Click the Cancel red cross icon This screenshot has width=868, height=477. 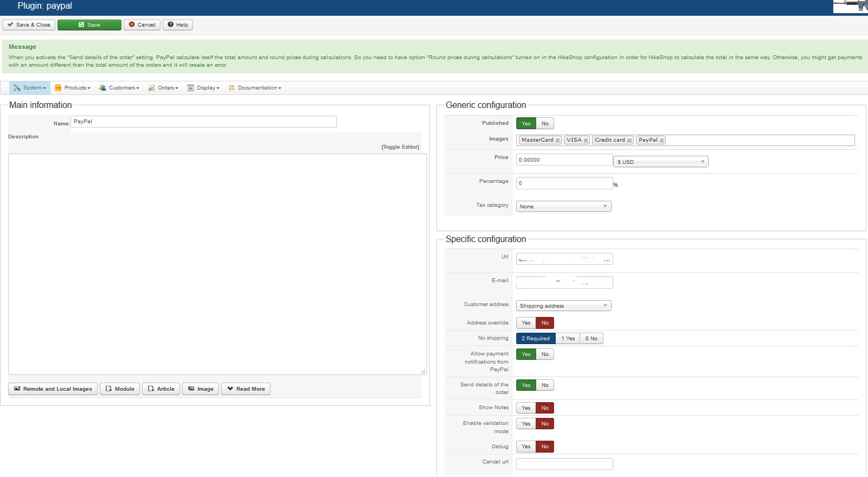coord(132,25)
